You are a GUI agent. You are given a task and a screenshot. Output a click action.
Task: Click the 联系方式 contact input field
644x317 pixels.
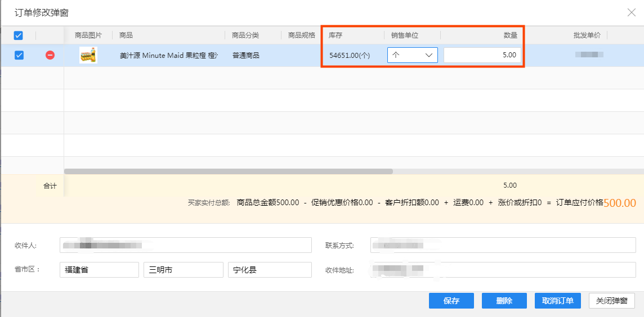pyautogui.click(x=503, y=245)
